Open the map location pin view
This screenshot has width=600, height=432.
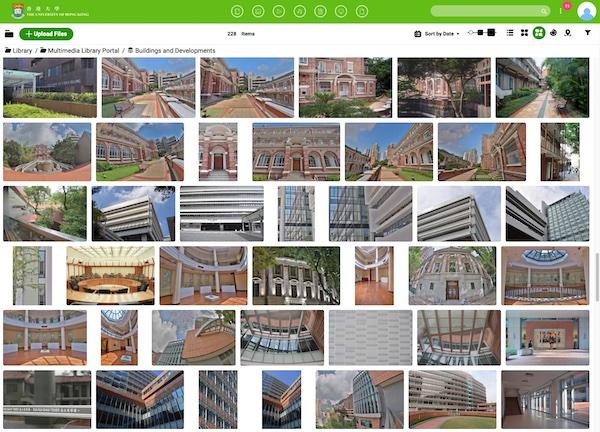[568, 33]
